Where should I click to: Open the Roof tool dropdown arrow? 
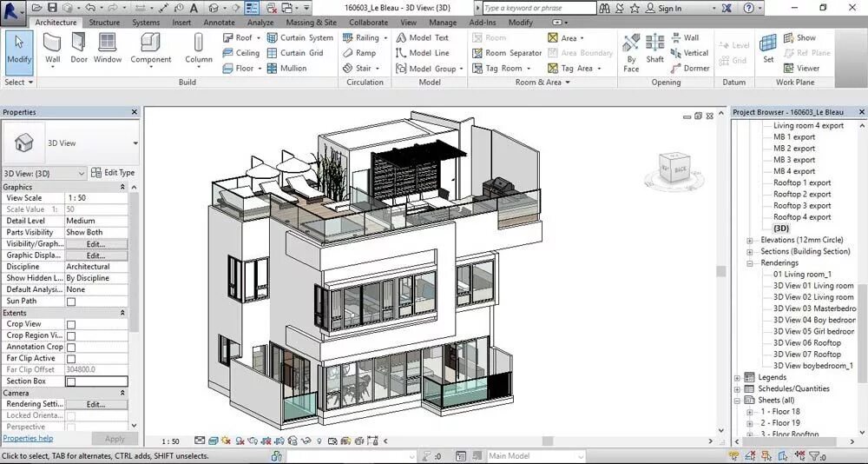click(259, 37)
